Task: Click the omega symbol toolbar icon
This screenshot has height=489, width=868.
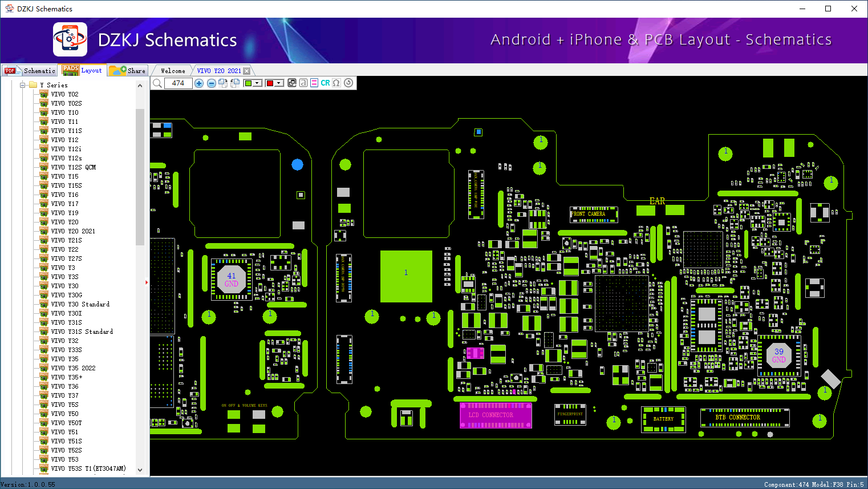Action: (x=336, y=83)
